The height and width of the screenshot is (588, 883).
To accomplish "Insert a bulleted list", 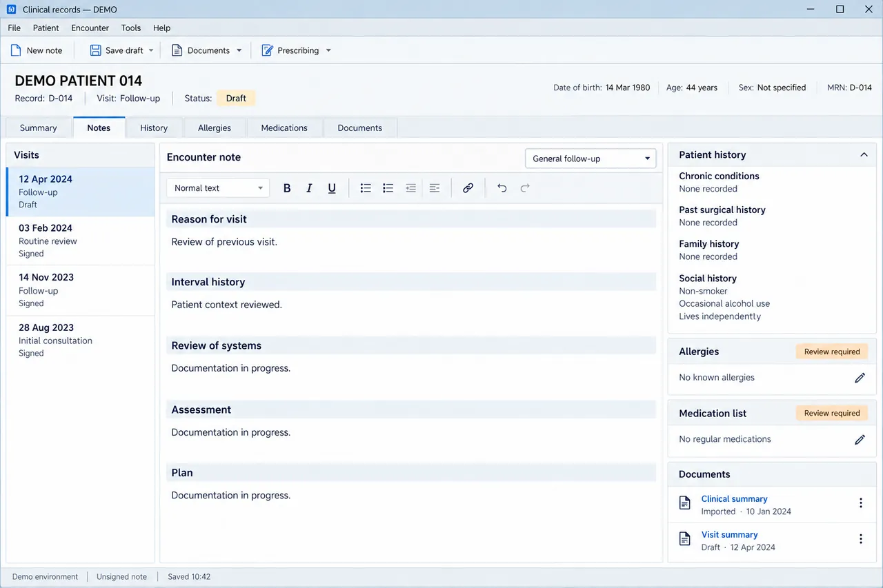I will click(x=366, y=188).
